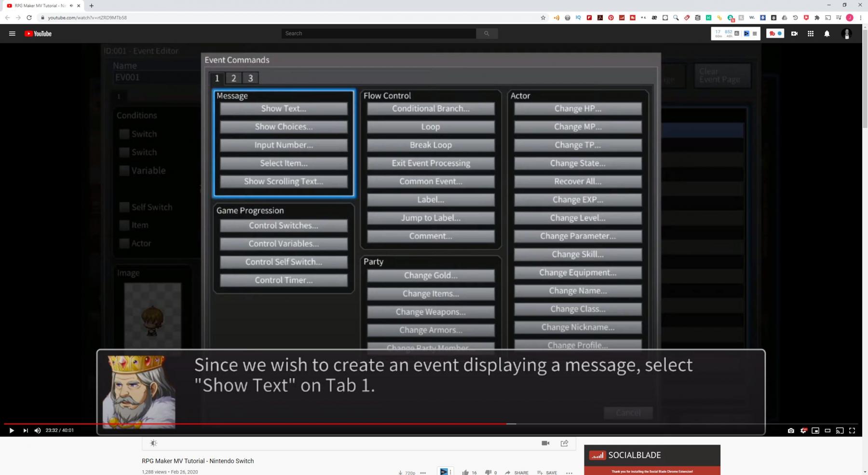
Task: Switch to Event Commands tab 2
Action: (x=234, y=78)
